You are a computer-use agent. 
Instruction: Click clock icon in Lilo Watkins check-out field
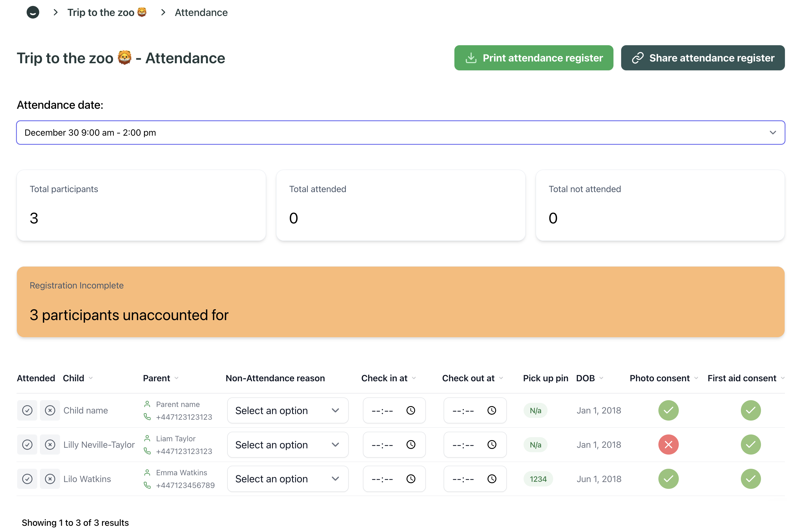[491, 479]
